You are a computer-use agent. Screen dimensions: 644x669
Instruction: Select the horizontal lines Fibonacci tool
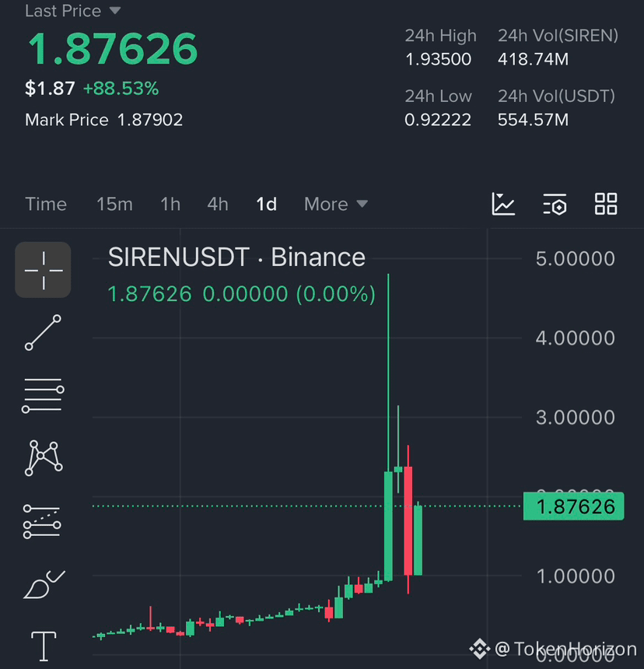click(43, 395)
